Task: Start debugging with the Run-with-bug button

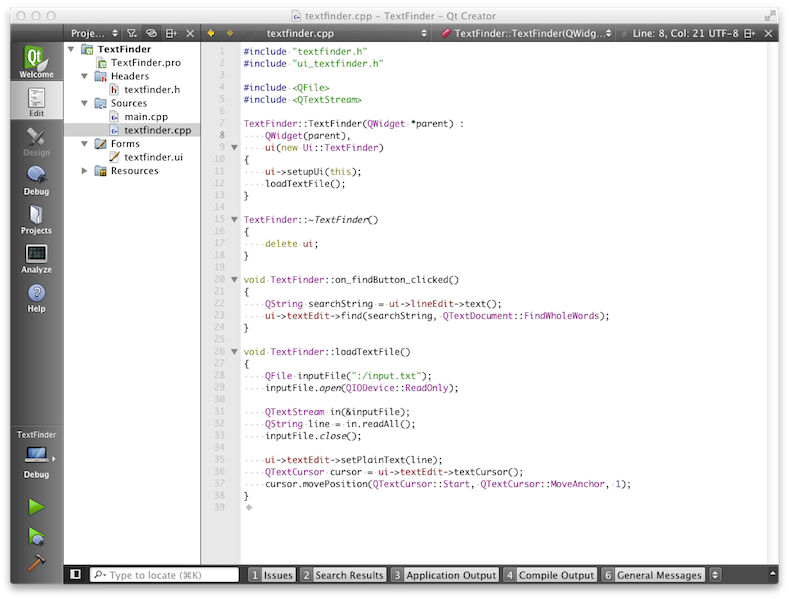Action: pos(36,537)
